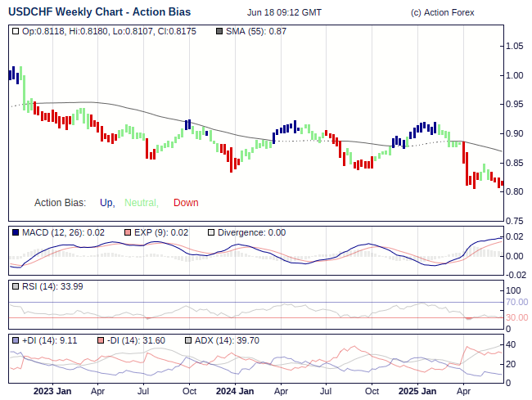Click the 'Jun 18 09:12 GMT' timestamp
Screen dimensions: 532x400
pos(284,12)
